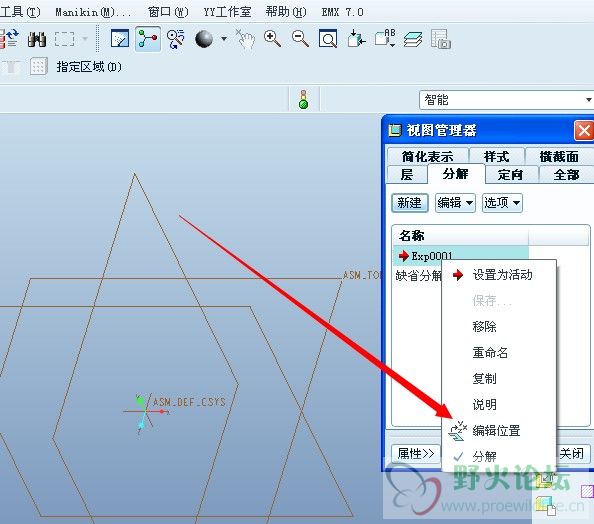Click the dotted grid icon before 指定区域

(38, 67)
